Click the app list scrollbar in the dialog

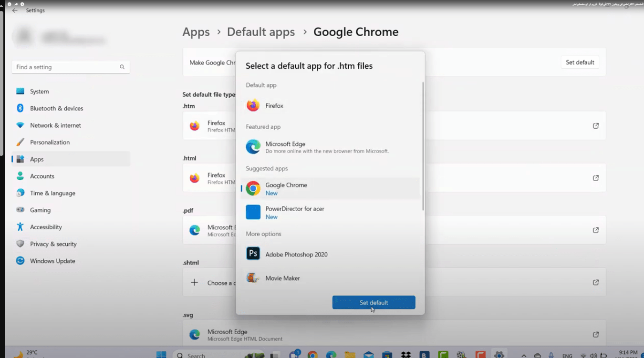pyautogui.click(x=423, y=146)
